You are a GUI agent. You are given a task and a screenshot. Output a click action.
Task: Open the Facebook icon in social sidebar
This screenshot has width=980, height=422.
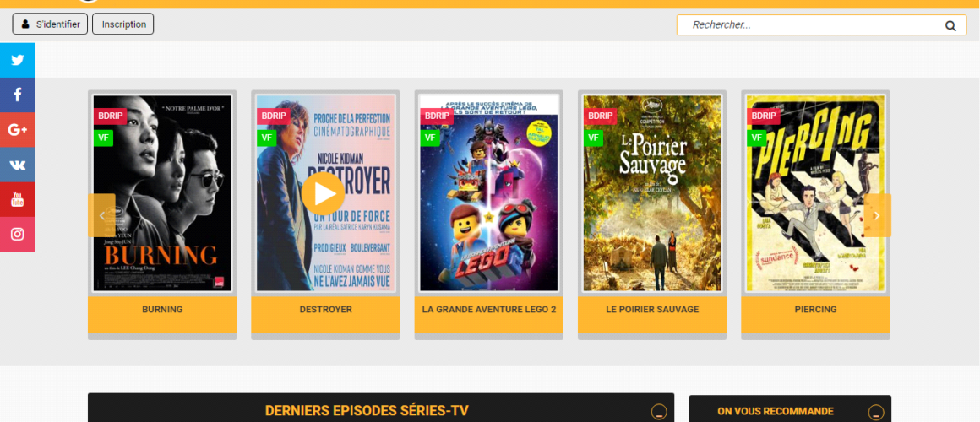coord(17,95)
